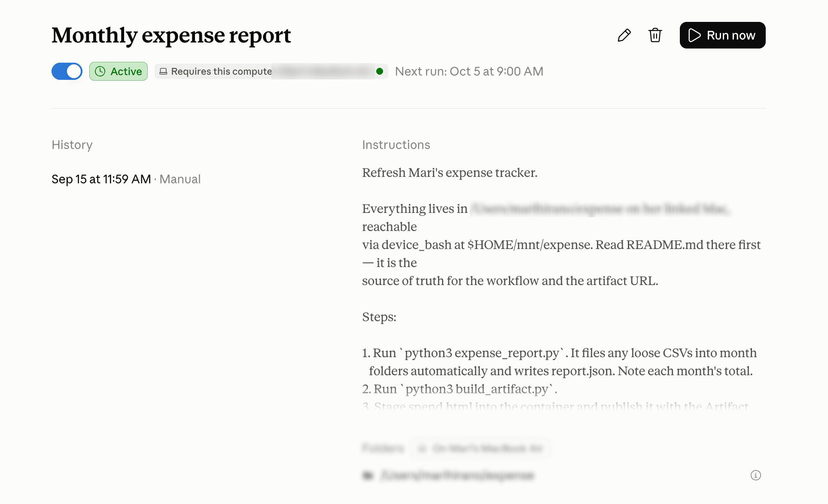Image resolution: width=828 pixels, height=504 pixels.
Task: Click the Instructions heading
Action: click(396, 145)
